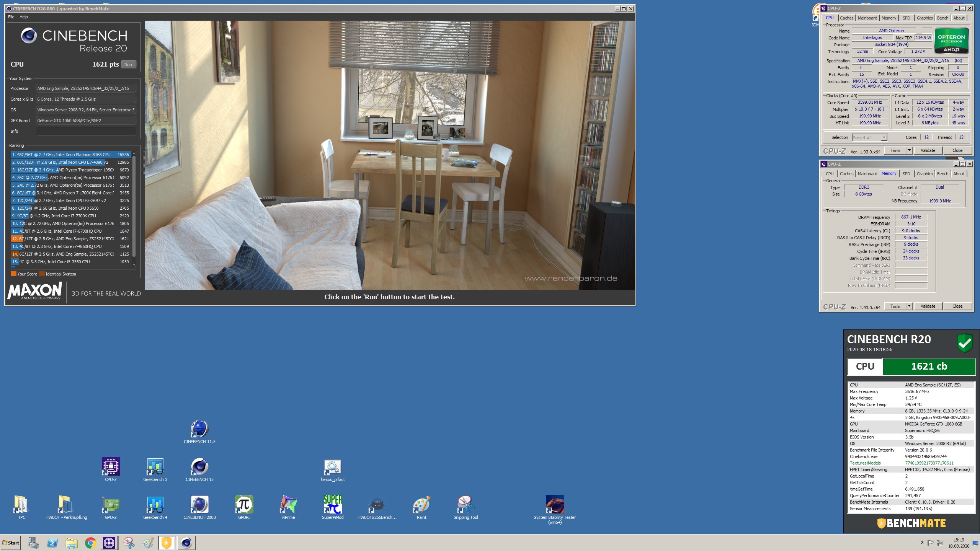Viewport: 980px width, 551px height.
Task: Click the Windows Explorer taskbar icon
Action: (x=71, y=543)
